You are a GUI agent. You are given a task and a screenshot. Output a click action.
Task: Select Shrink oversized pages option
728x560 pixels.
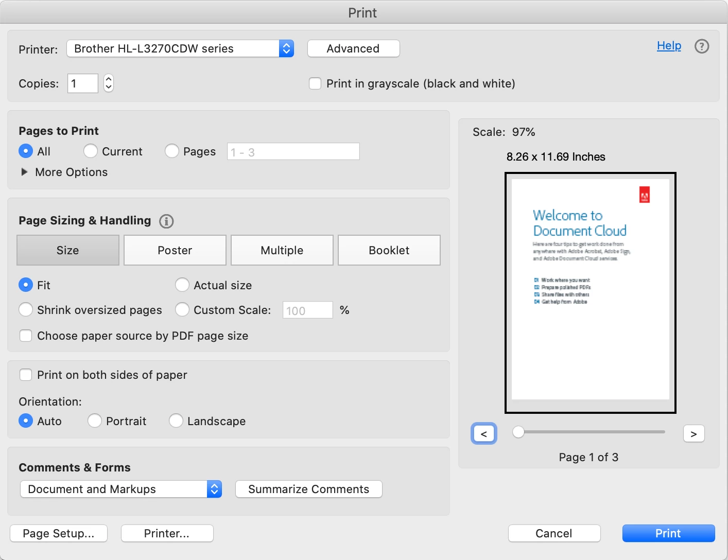point(26,309)
